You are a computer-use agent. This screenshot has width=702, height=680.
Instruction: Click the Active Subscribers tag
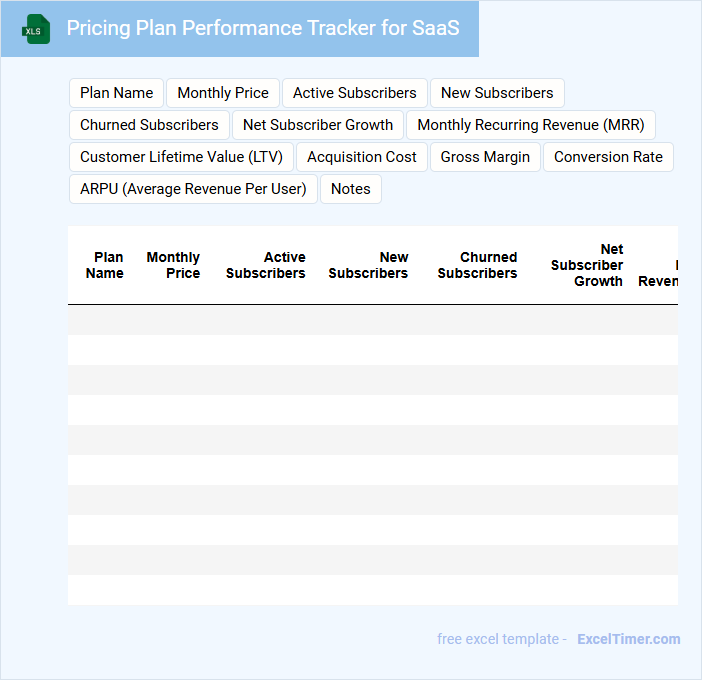pyautogui.click(x=354, y=93)
